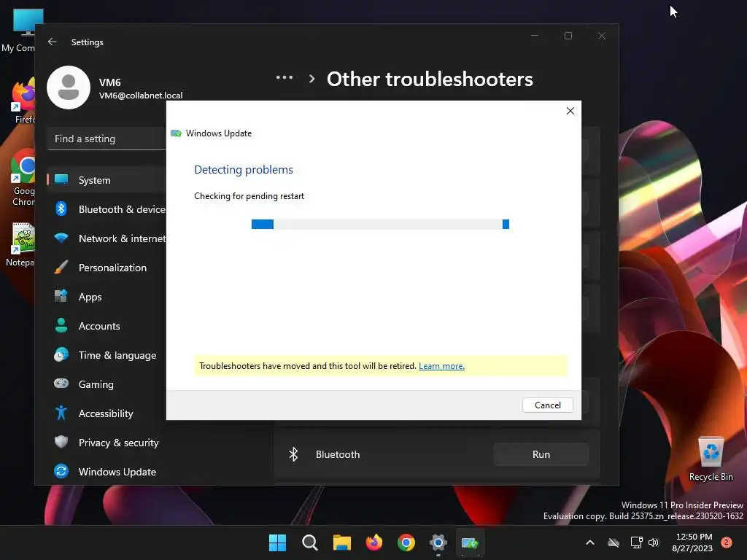
Task: Click the Bluetooth icon in the sidebar
Action: coord(61,209)
